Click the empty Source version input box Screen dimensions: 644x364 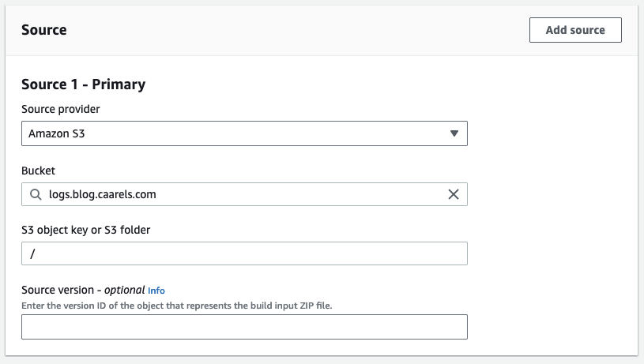(x=244, y=327)
